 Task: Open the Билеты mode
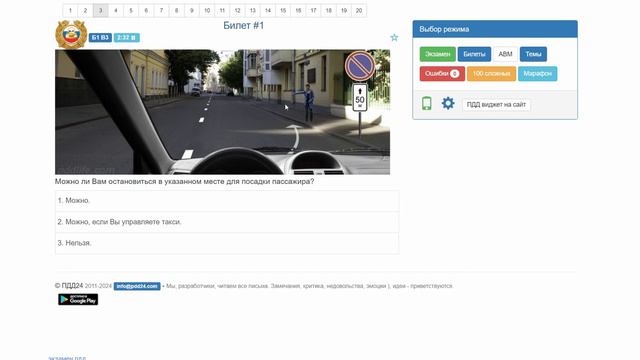click(x=474, y=54)
